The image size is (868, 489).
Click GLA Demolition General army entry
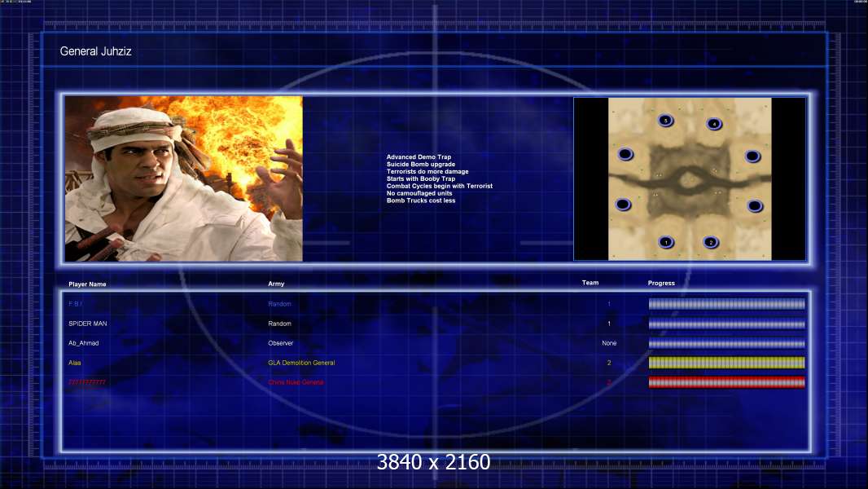(301, 363)
